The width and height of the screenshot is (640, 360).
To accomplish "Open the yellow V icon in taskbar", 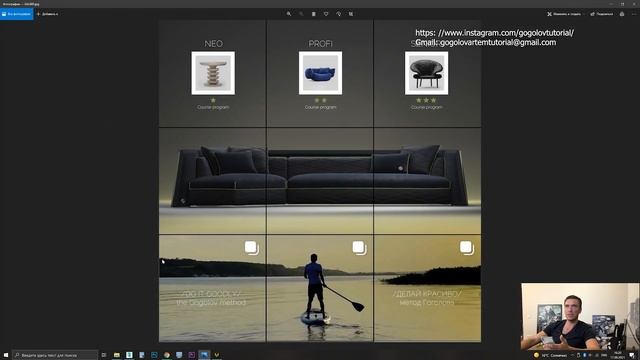I will tap(217, 355).
